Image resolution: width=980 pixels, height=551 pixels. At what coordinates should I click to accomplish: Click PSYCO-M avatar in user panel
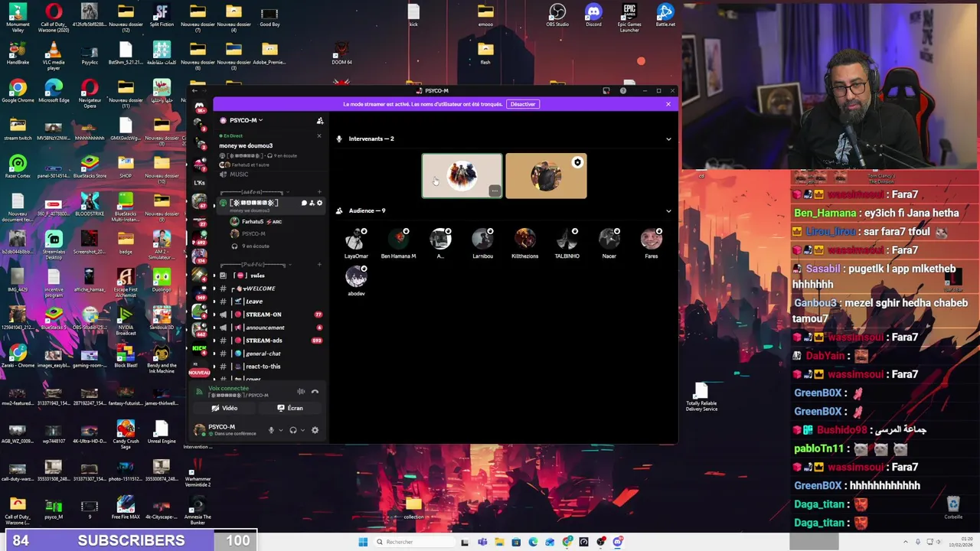pos(200,429)
